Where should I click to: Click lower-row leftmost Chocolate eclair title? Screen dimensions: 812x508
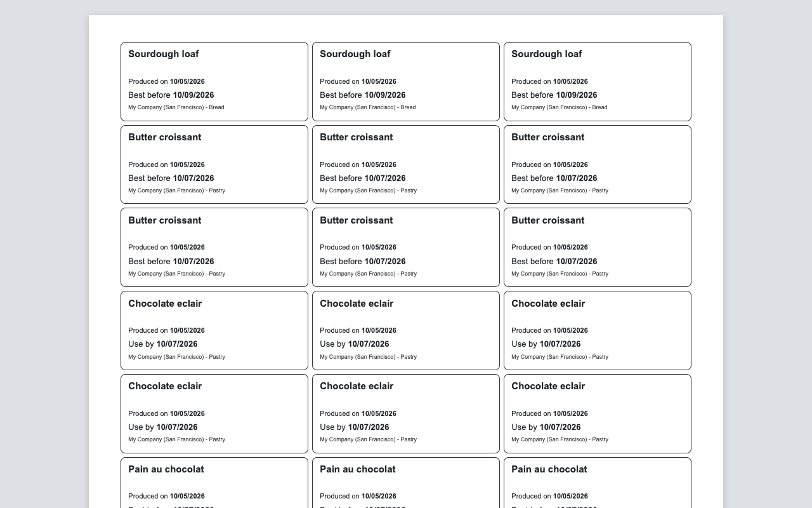click(x=165, y=386)
